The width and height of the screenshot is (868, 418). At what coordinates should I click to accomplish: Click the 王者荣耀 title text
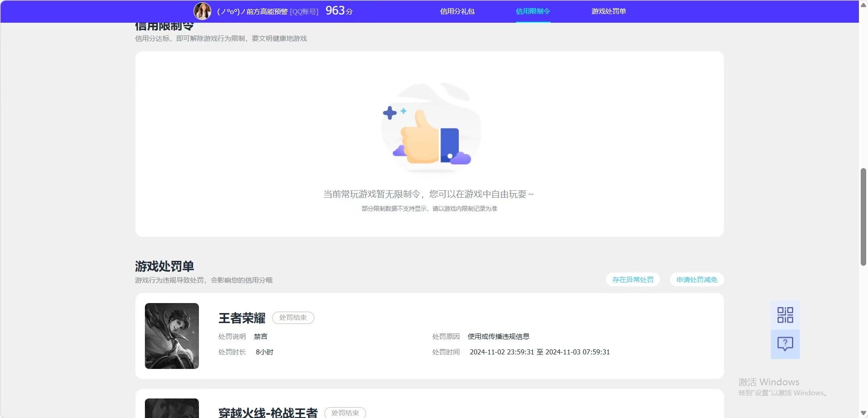[x=242, y=318]
